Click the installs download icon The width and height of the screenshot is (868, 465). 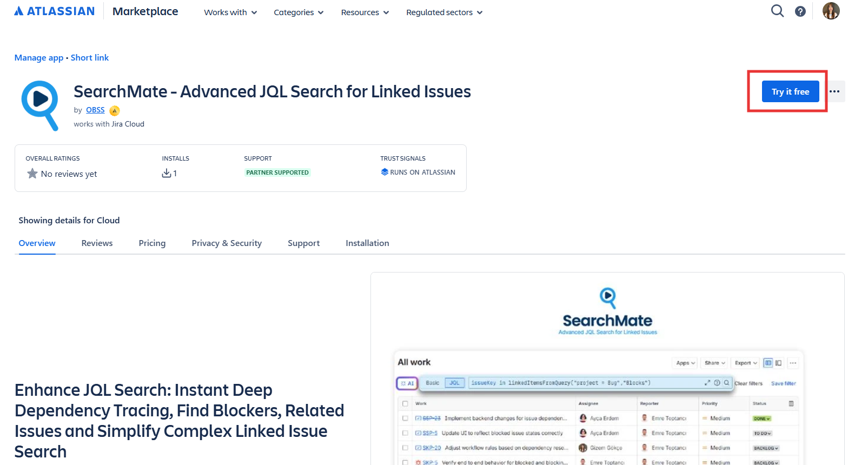click(x=167, y=173)
